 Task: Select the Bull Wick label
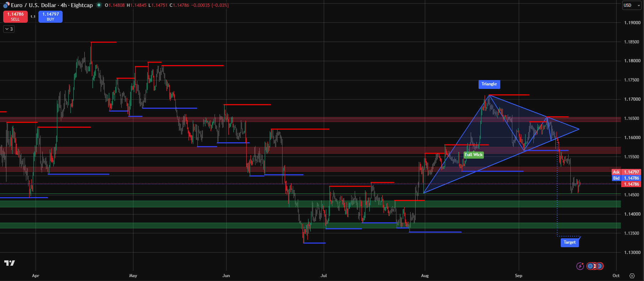point(474,155)
